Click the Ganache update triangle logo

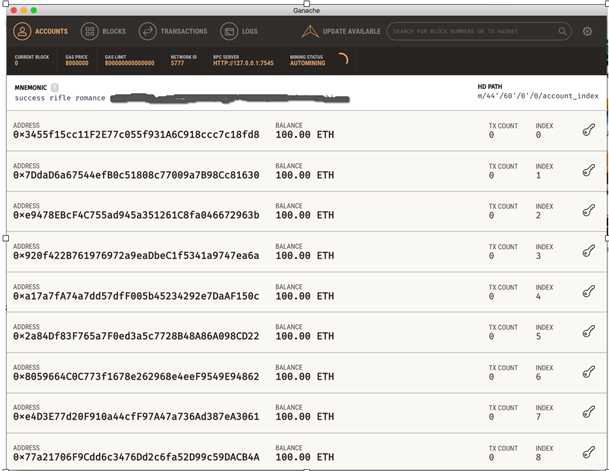click(310, 31)
